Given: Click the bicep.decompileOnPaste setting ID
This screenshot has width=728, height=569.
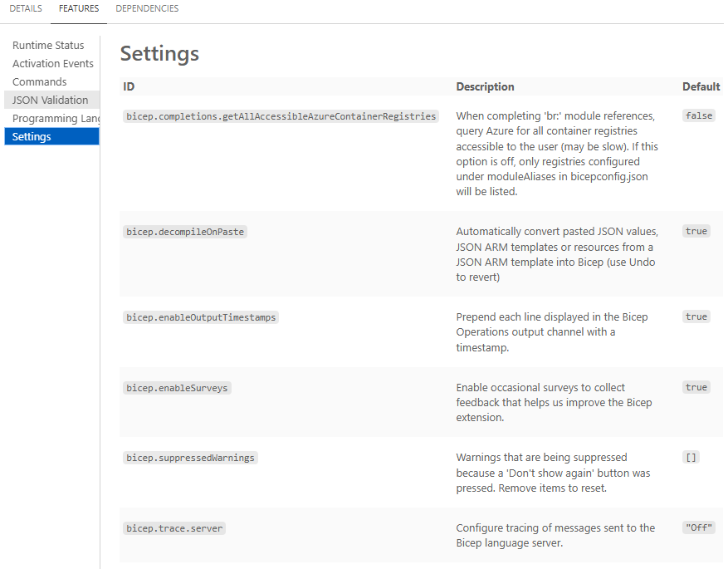Looking at the screenshot, I should pos(184,231).
